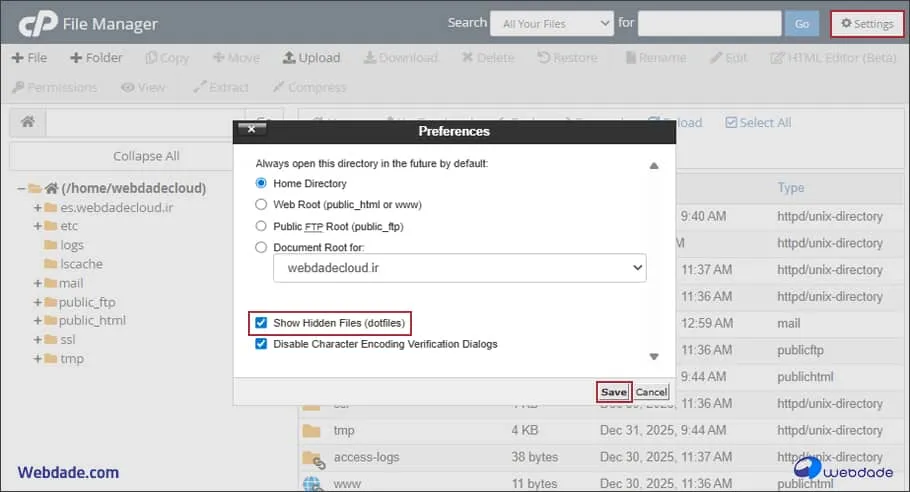Cancel the Preferences dialog
The height and width of the screenshot is (492, 910).
click(651, 392)
